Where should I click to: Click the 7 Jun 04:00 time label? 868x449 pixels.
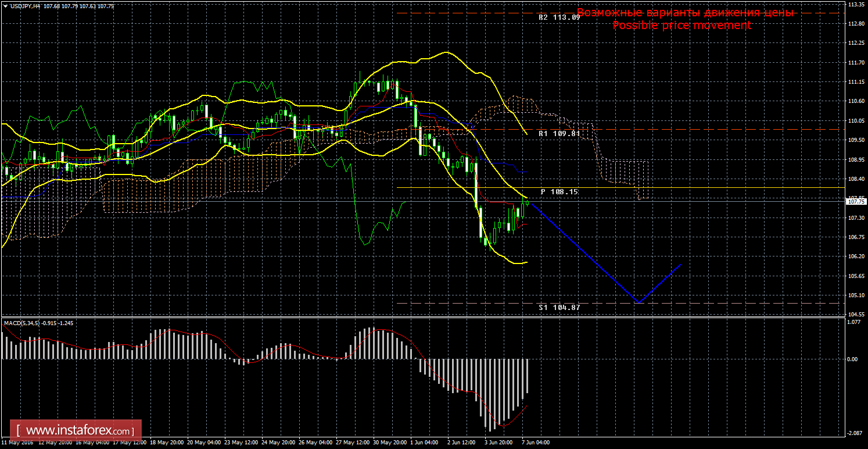[x=535, y=443]
